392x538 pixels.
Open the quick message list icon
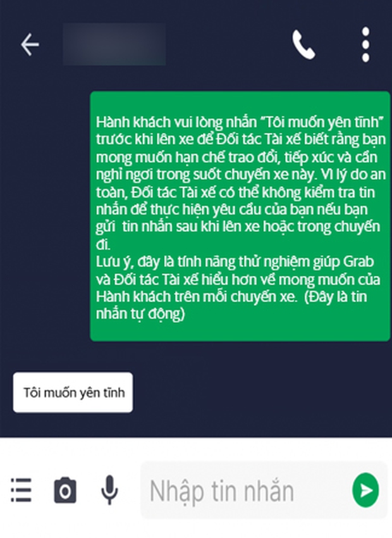21,490
